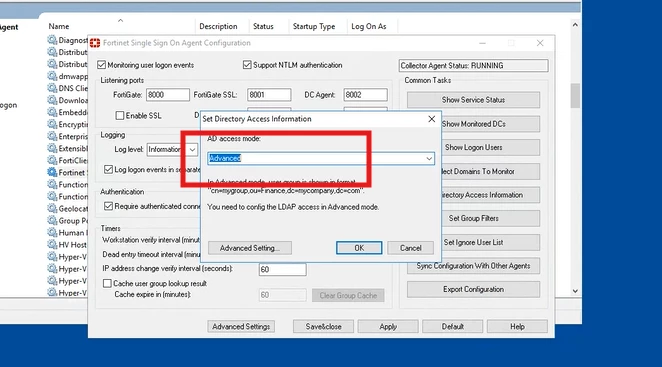Confirm directory access dialog with OK

click(359, 248)
